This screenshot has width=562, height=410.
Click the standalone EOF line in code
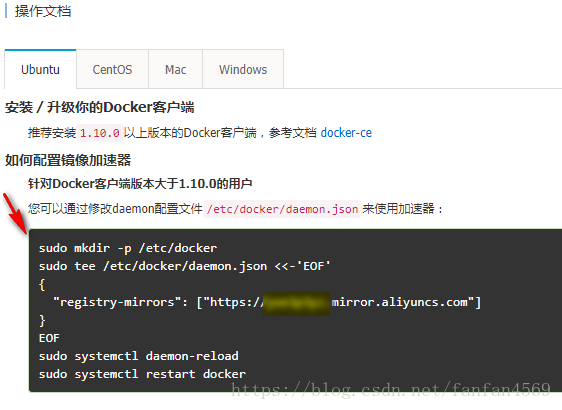(x=49, y=338)
